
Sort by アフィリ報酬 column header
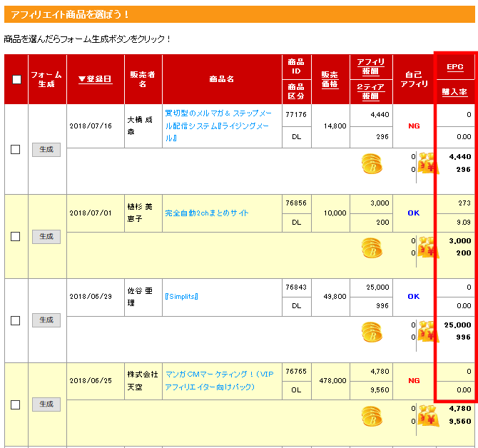(370, 66)
